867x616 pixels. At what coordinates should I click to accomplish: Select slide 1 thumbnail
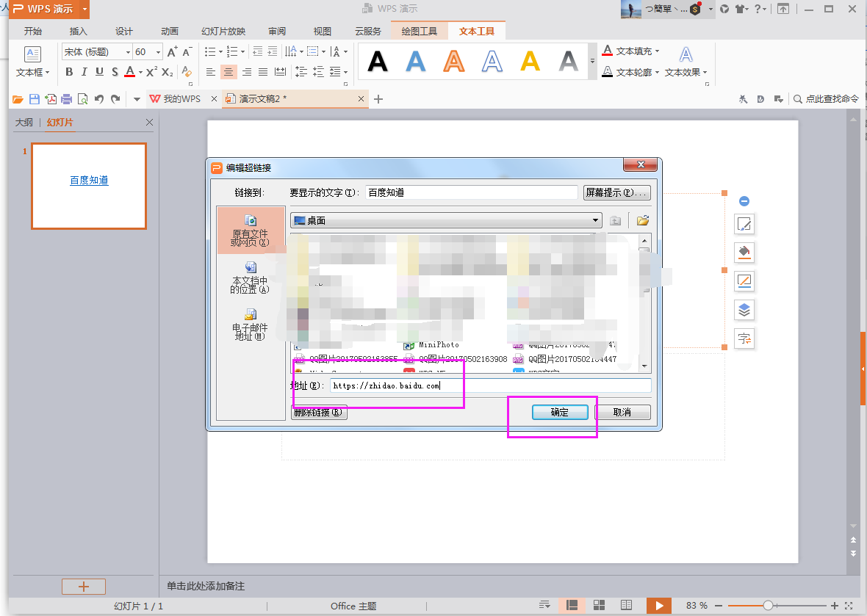tap(89, 186)
